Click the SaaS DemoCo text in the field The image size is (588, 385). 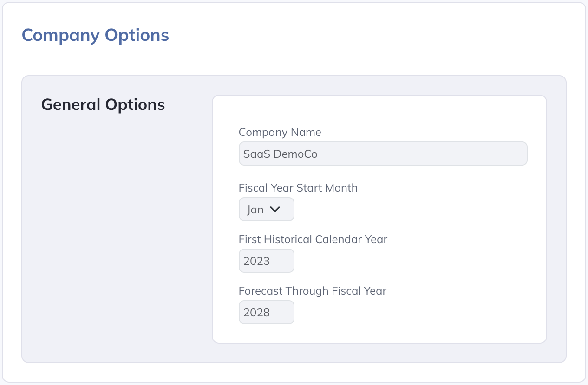(x=280, y=154)
